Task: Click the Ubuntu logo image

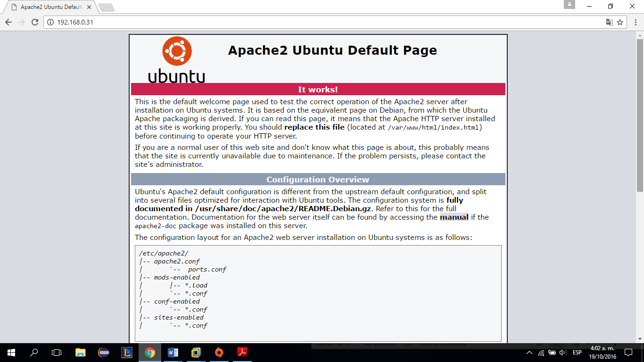Action: pos(177,60)
